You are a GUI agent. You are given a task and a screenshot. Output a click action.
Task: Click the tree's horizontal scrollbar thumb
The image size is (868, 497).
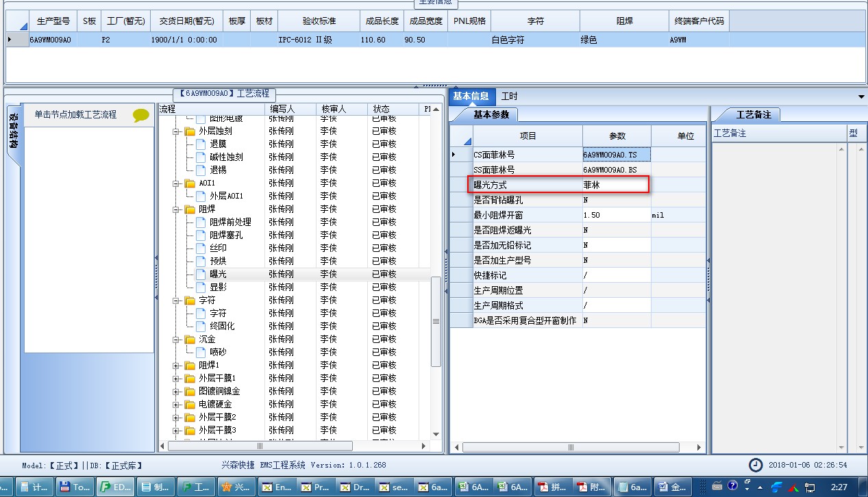[261, 446]
